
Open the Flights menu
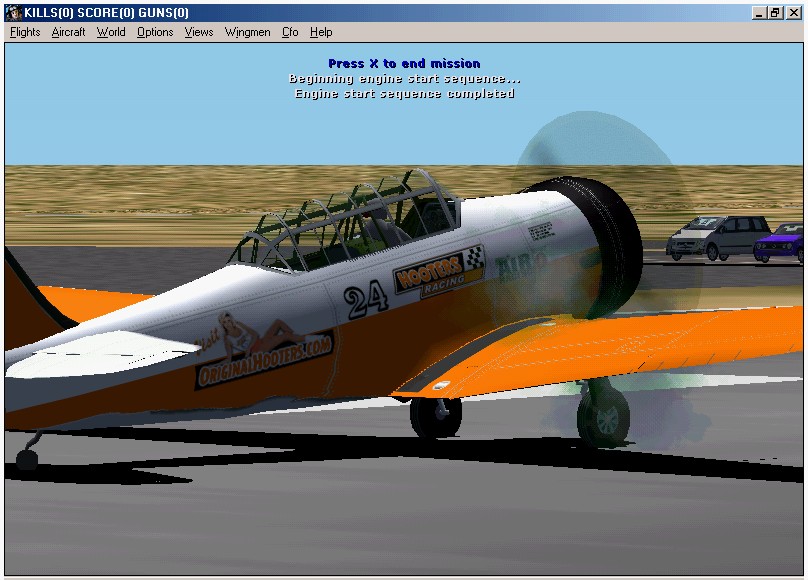25,32
